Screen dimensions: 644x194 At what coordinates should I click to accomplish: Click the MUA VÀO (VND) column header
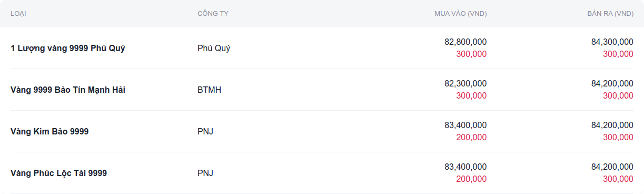point(461,13)
